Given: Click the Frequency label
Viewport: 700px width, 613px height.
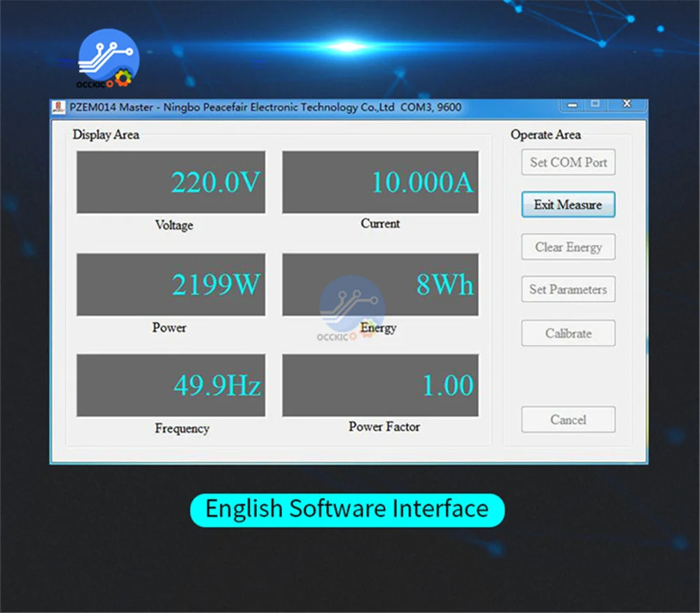Looking at the screenshot, I should pyautogui.click(x=182, y=428).
